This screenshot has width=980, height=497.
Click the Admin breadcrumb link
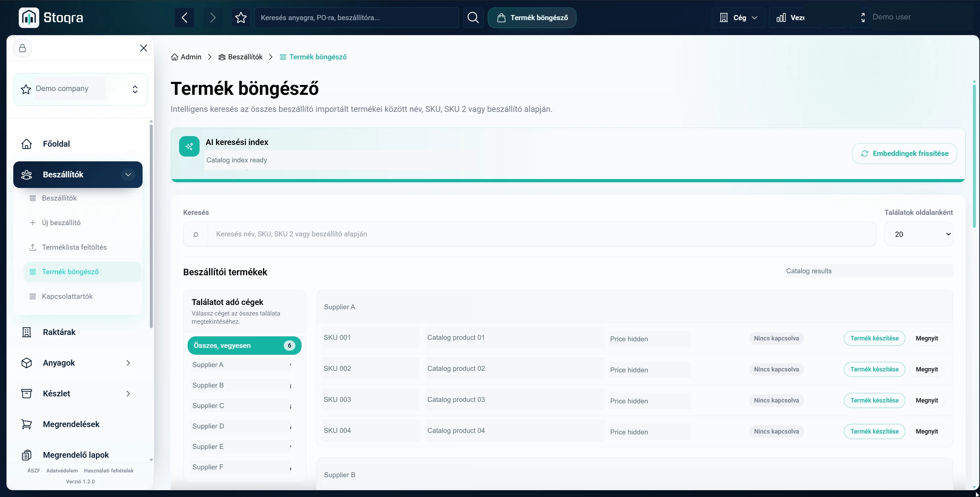click(x=186, y=57)
